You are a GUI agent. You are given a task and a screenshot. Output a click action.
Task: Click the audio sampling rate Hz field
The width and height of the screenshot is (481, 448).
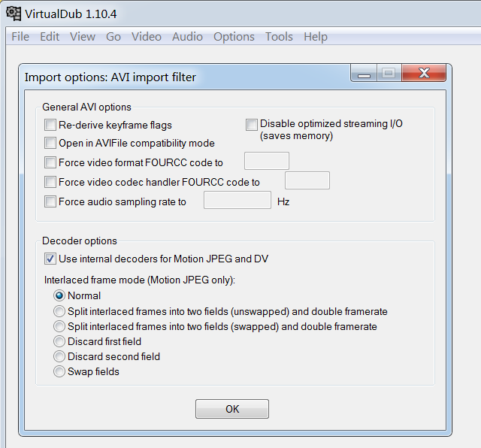tap(237, 200)
